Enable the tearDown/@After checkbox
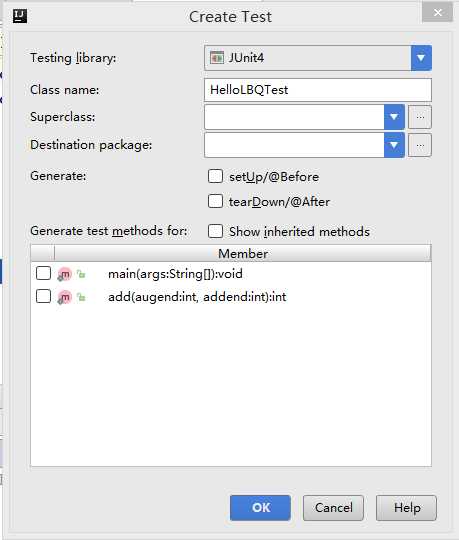459x540 pixels. 216,201
